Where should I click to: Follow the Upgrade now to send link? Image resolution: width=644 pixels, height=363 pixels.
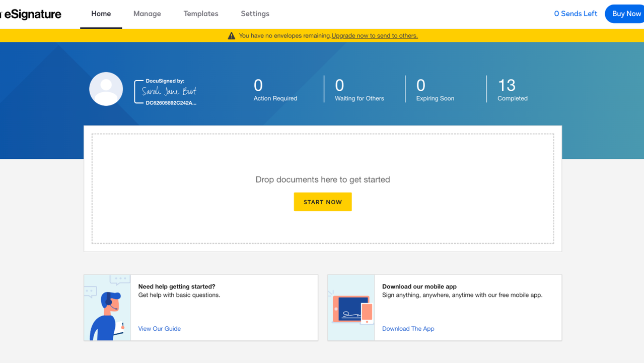click(x=374, y=36)
